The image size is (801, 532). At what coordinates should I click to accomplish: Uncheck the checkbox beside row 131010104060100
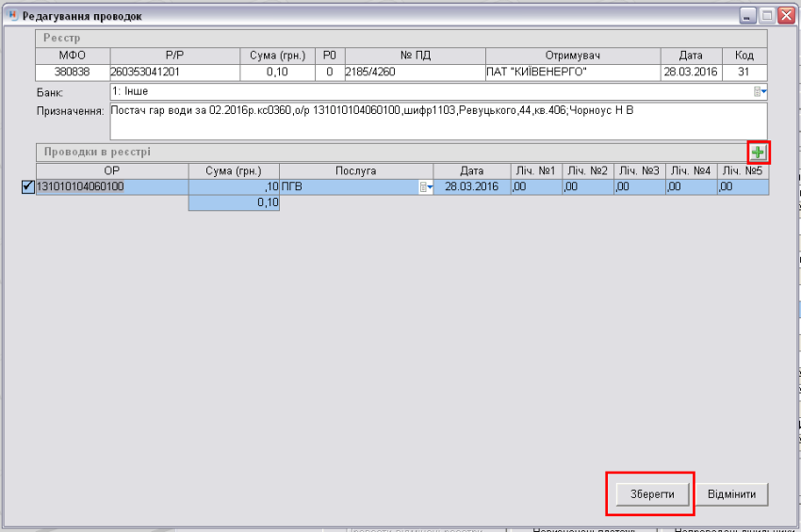(x=26, y=187)
